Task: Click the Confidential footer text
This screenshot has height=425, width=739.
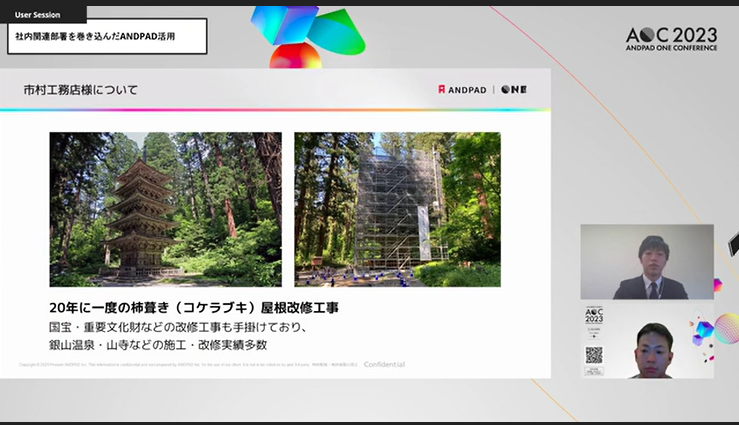Action: (x=385, y=364)
